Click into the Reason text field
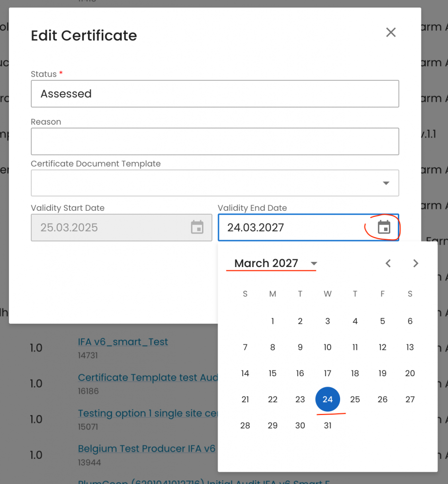The width and height of the screenshot is (448, 484). 215,141
